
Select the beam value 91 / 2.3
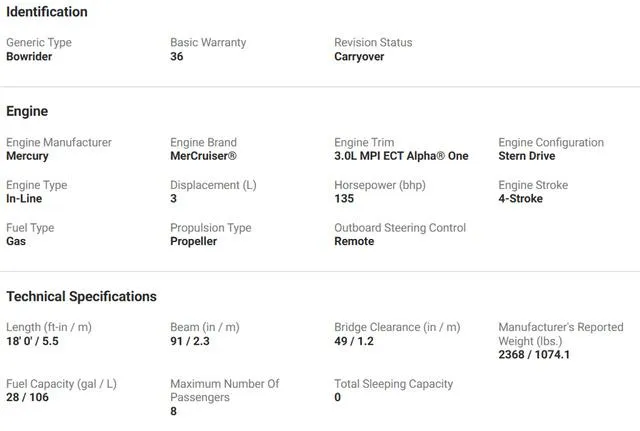click(191, 341)
